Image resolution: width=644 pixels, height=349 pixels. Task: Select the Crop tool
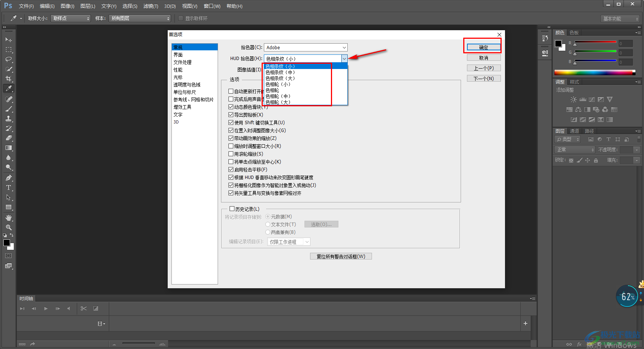point(9,78)
